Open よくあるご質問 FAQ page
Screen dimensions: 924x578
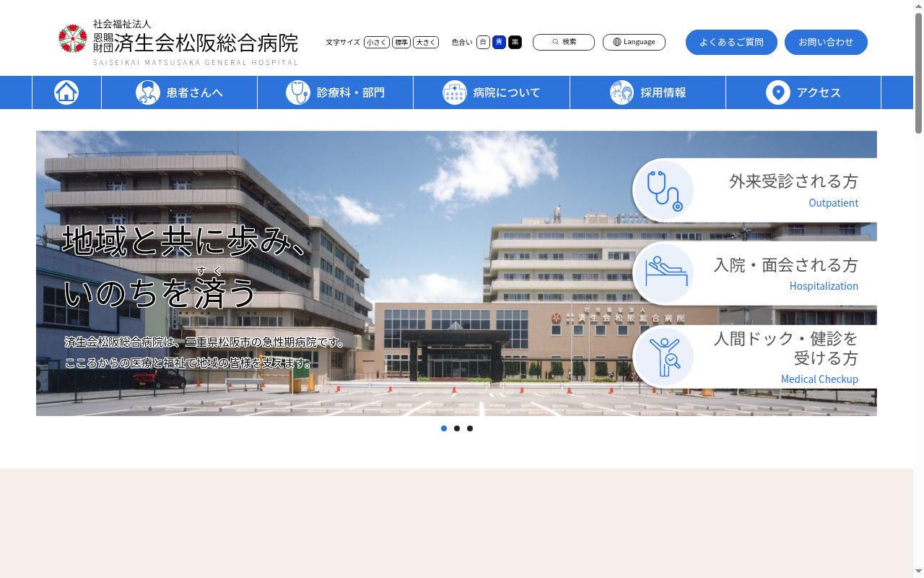[731, 42]
